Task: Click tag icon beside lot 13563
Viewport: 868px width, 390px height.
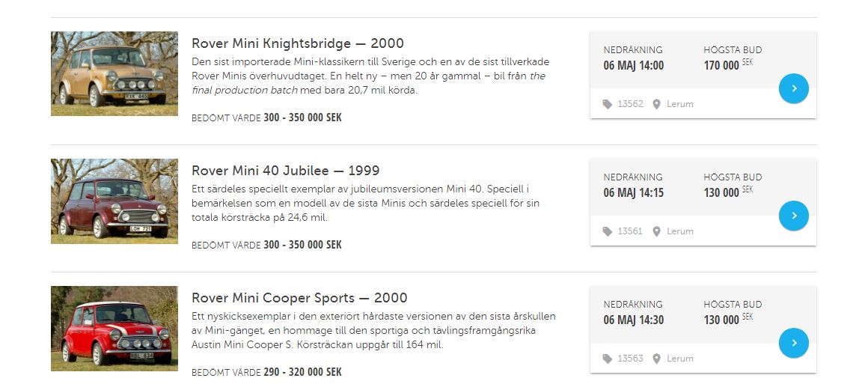Action: point(608,359)
